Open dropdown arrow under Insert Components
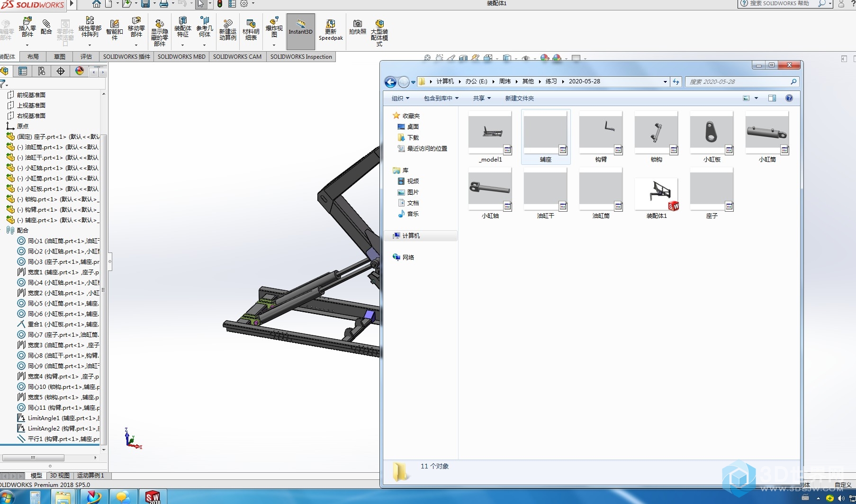The height and width of the screenshot is (504, 856). pyautogui.click(x=27, y=45)
